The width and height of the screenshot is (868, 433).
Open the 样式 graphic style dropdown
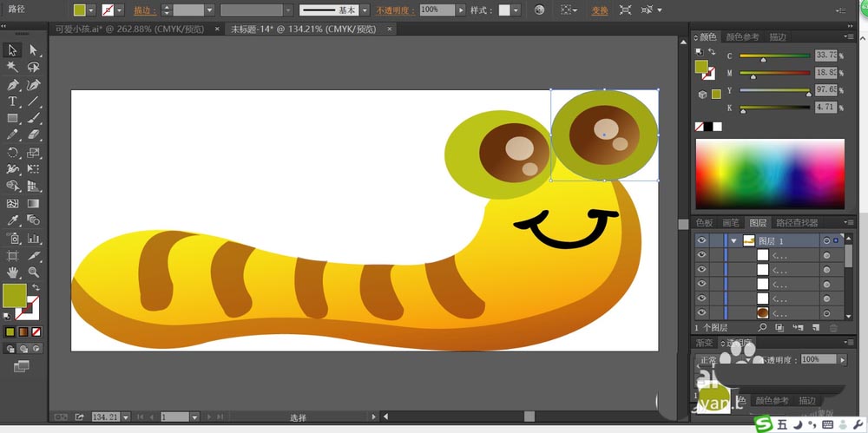(x=516, y=10)
